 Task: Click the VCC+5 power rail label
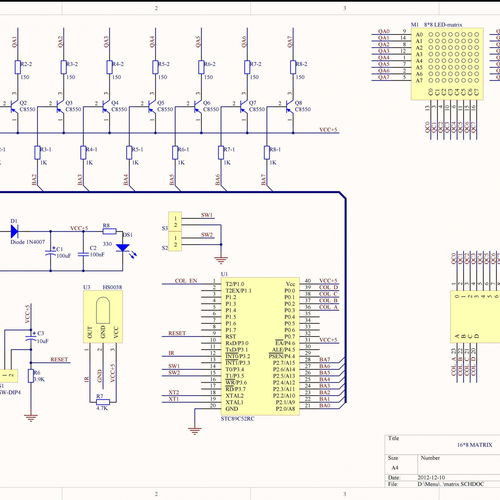tap(328, 130)
